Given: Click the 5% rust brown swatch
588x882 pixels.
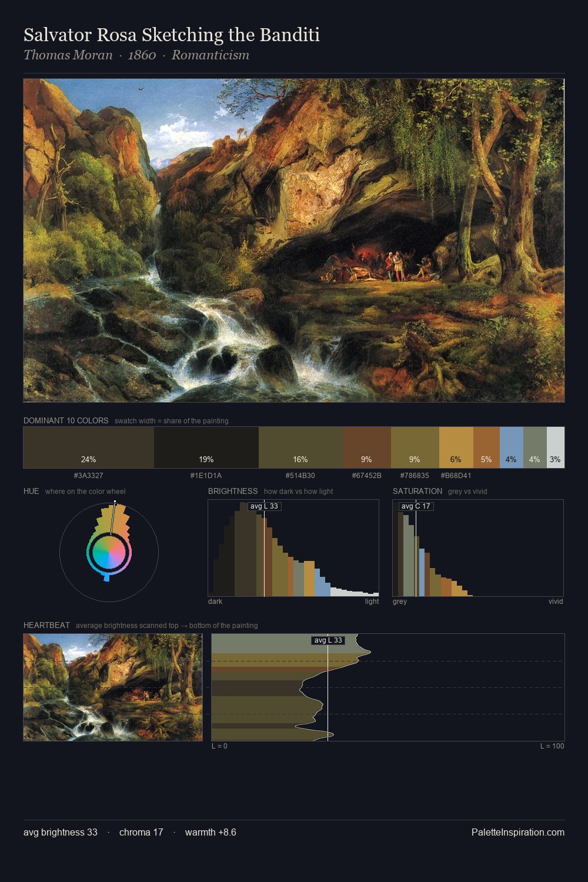Looking at the screenshot, I should click(x=486, y=447).
